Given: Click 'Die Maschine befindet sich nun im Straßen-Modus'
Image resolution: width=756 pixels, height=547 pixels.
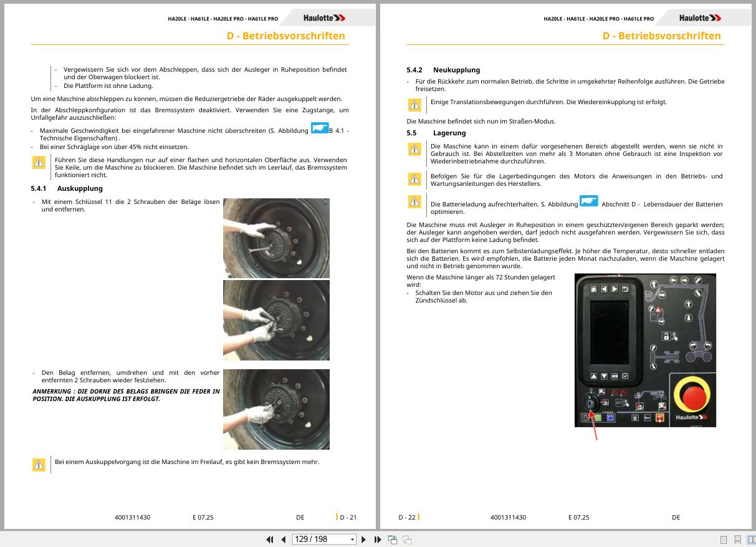Looking at the screenshot, I should [481, 121].
